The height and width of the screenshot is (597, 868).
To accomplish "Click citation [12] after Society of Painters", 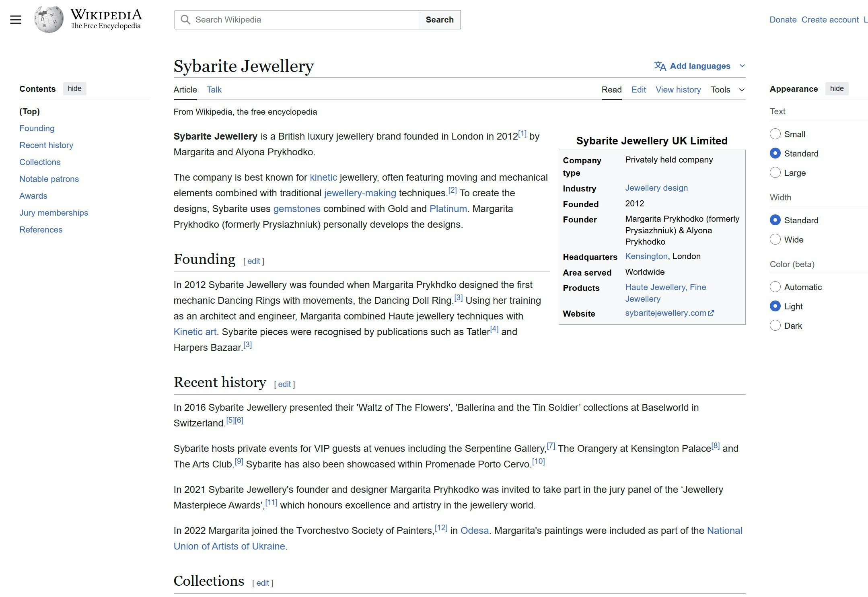I will [441, 528].
